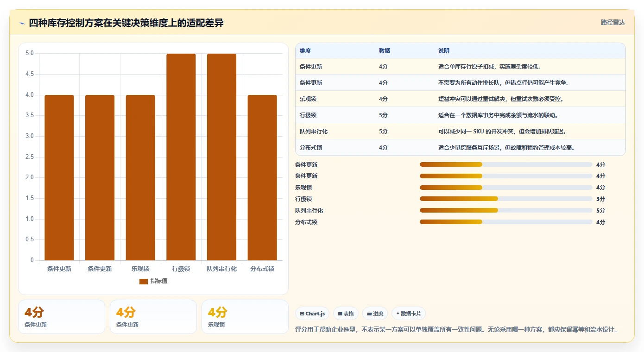Click the 4.5 value on the y-axis
The height and width of the screenshot is (352, 644).
(30, 74)
